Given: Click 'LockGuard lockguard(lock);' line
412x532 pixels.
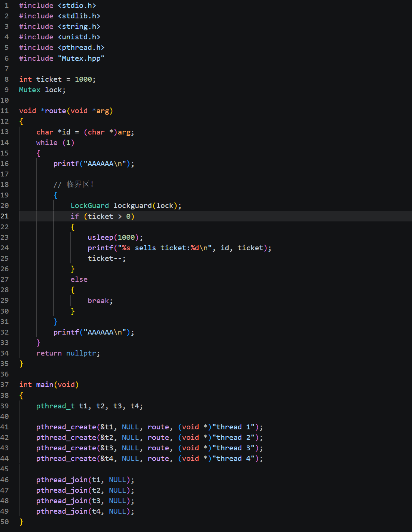Looking at the screenshot, I should 126,206.
